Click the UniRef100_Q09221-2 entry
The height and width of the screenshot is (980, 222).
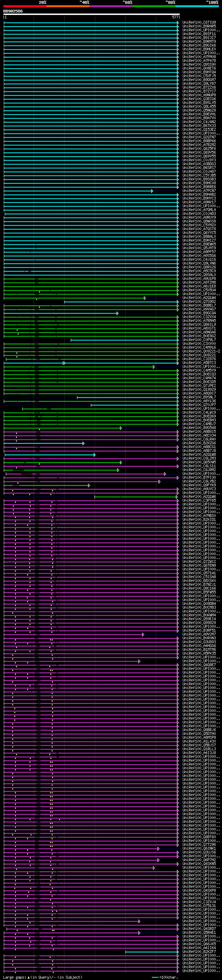pos(201,351)
